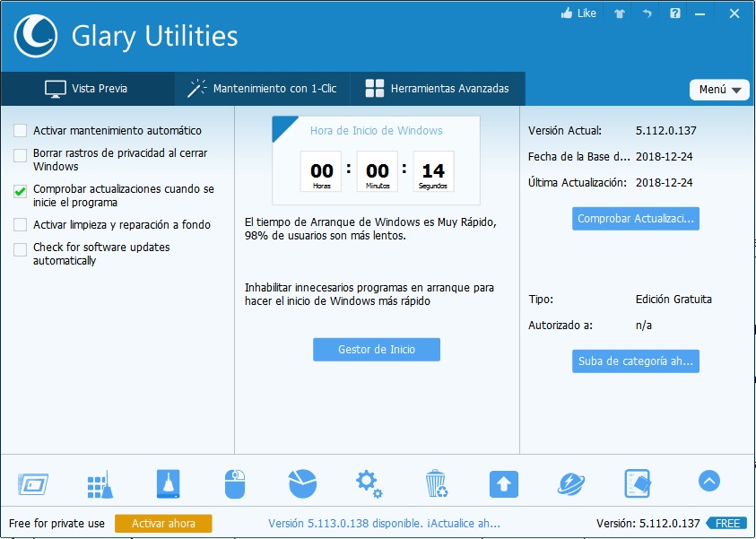Tick Activar limpieza y reparación a fondo
This screenshot has height=539, width=756.
coord(21,225)
